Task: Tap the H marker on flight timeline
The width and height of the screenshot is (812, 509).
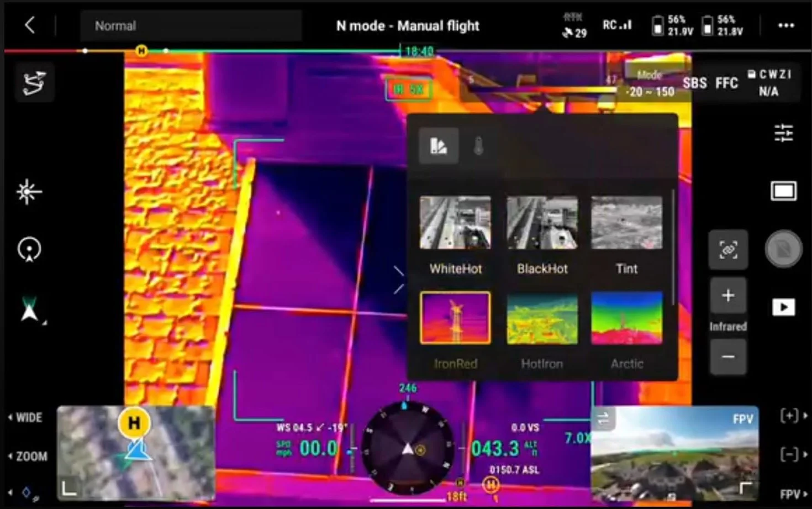Action: point(141,51)
